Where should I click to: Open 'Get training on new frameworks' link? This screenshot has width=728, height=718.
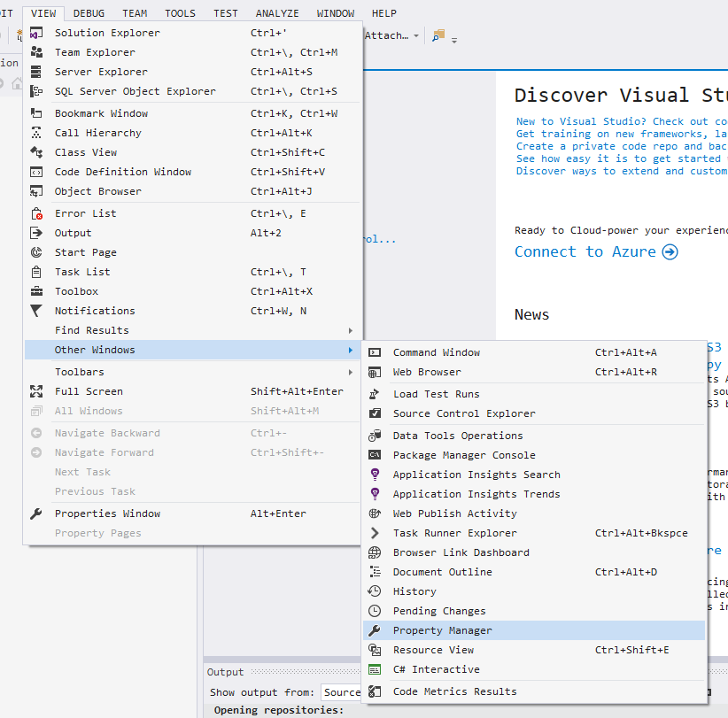point(622,135)
